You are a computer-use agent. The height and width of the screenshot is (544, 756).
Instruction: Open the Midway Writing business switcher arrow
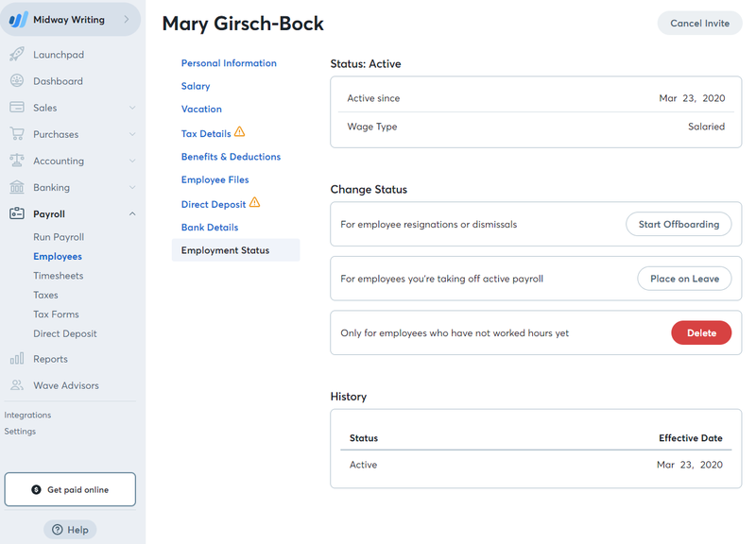[127, 19]
